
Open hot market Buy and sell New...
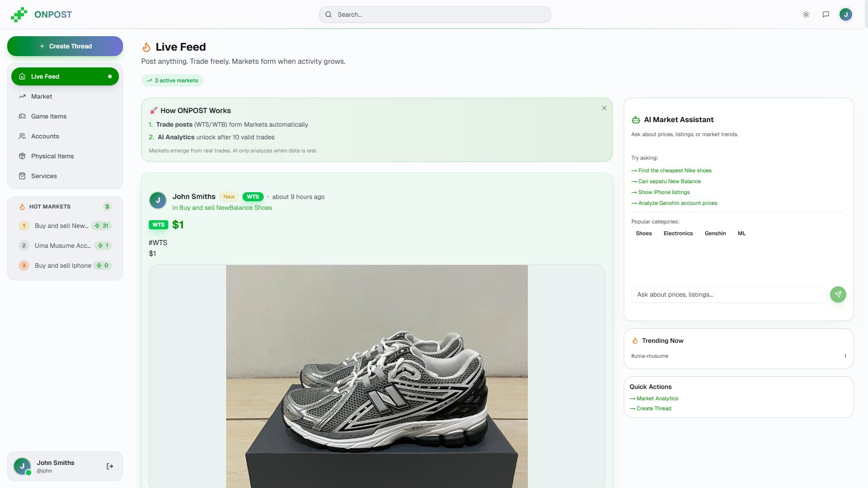click(x=65, y=226)
